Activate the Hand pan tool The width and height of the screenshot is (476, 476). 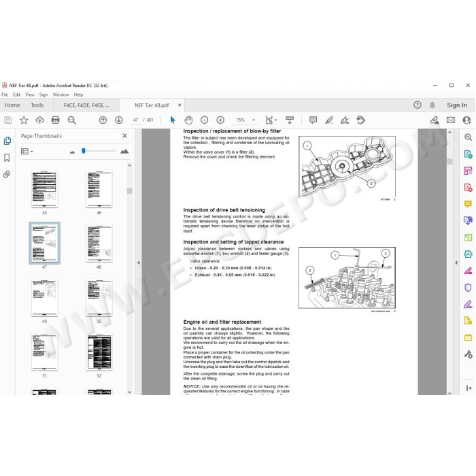[x=188, y=120]
